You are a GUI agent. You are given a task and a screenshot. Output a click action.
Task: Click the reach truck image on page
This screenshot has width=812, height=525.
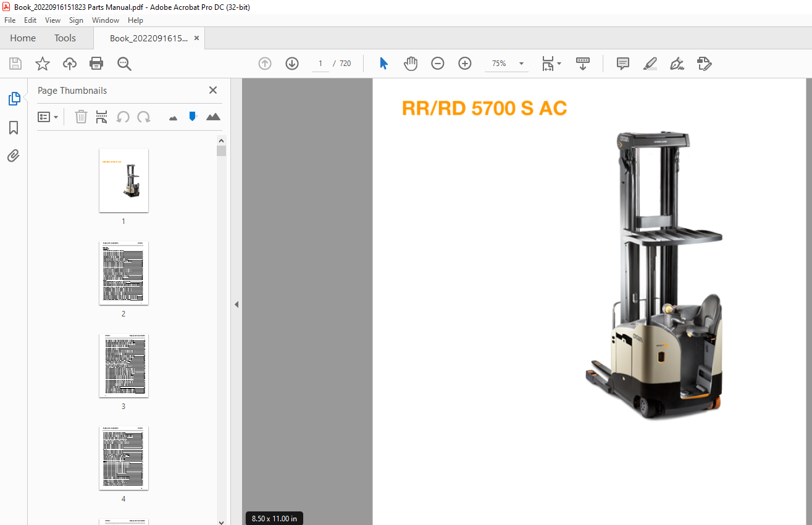coord(654,275)
